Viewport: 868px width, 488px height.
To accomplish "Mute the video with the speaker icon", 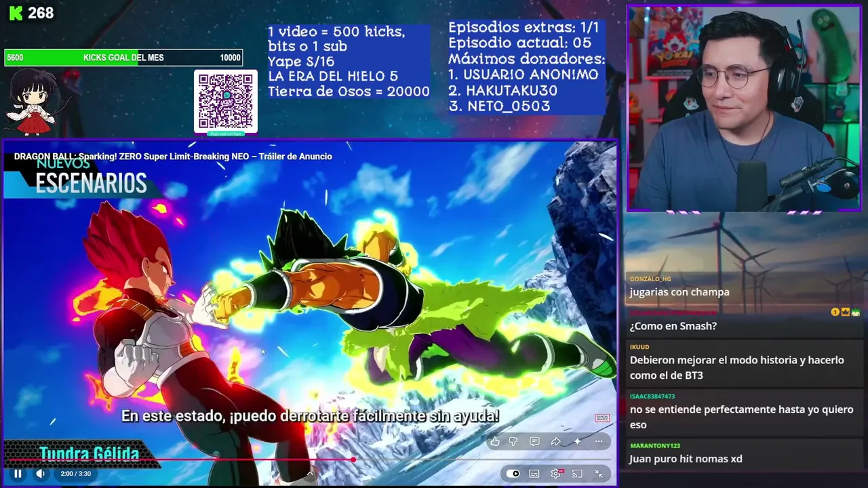I will [x=40, y=474].
